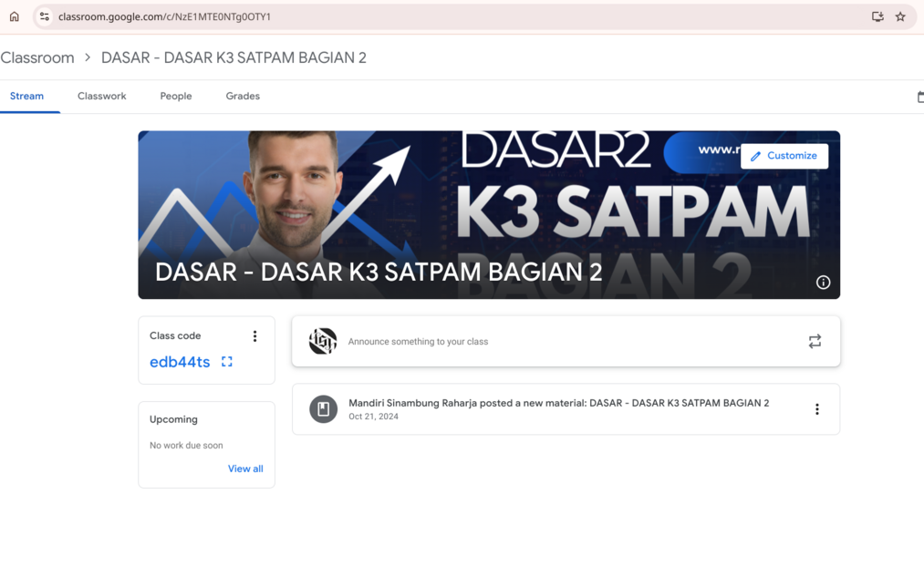Open the People tab
The width and height of the screenshot is (924, 577).
click(176, 96)
